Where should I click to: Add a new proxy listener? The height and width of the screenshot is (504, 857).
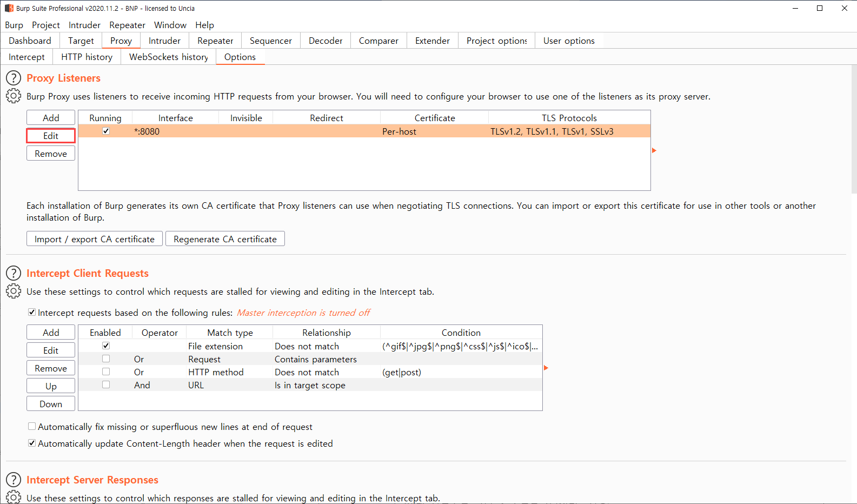pos(51,117)
